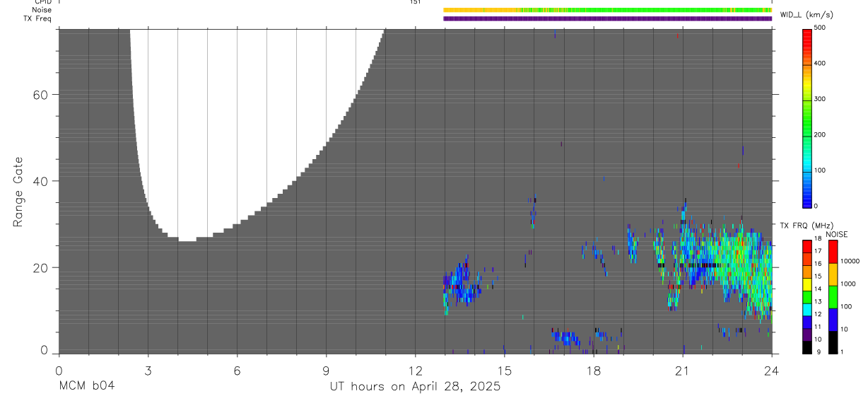The image size is (868, 401).
Task: Click the '400' value on width colorbar
Action: 821,64
